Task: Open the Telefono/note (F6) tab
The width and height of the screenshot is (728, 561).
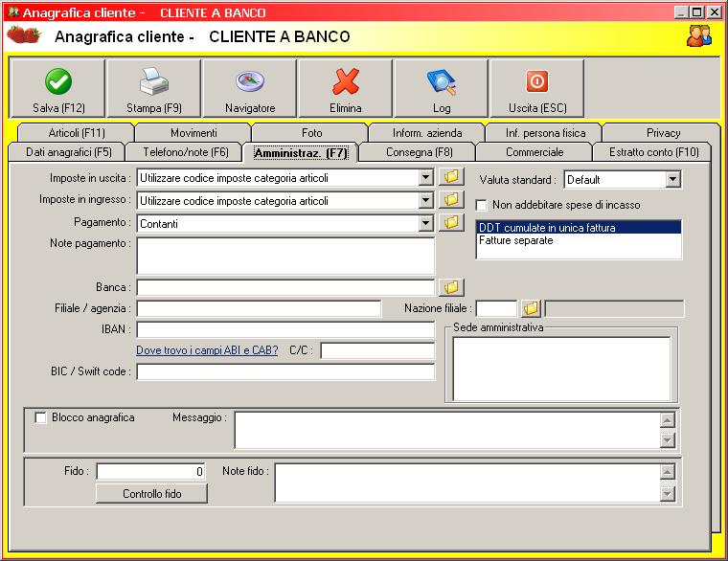Action: [185, 152]
